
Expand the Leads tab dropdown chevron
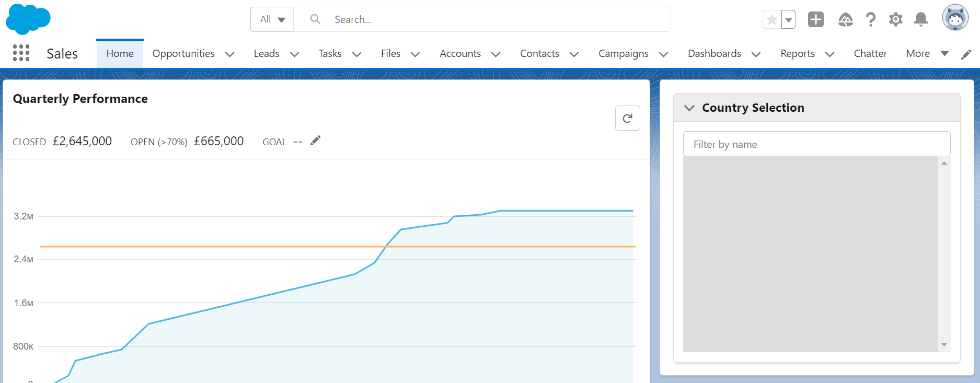point(294,54)
